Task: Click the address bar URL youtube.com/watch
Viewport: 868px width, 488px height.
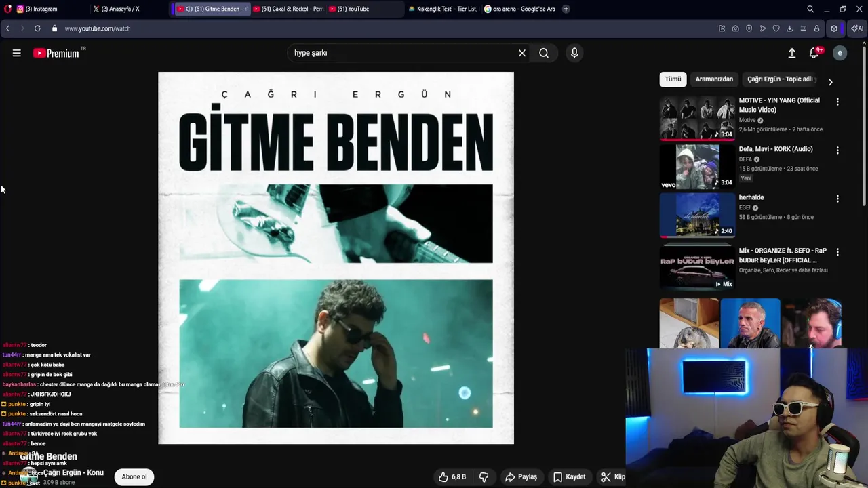Action: [x=98, y=28]
